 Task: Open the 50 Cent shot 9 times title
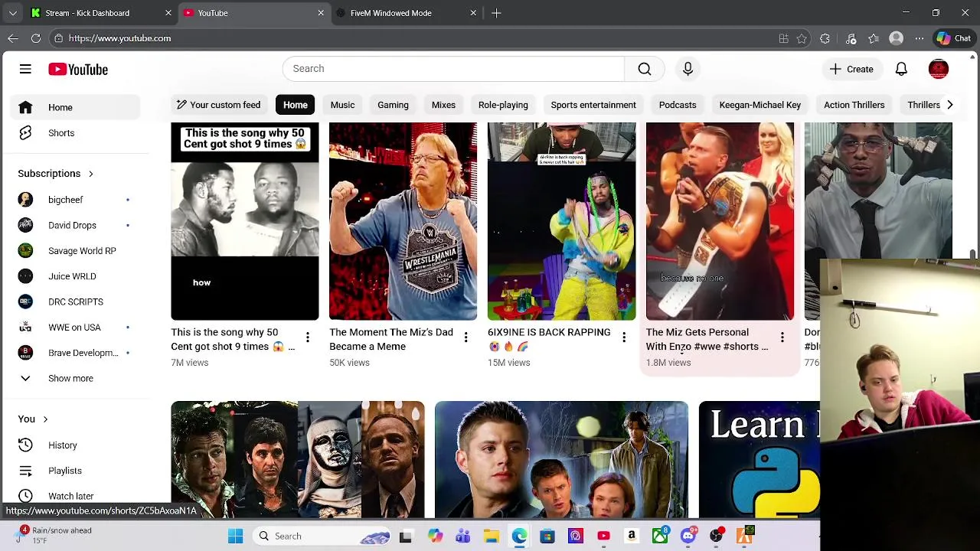[233, 339]
